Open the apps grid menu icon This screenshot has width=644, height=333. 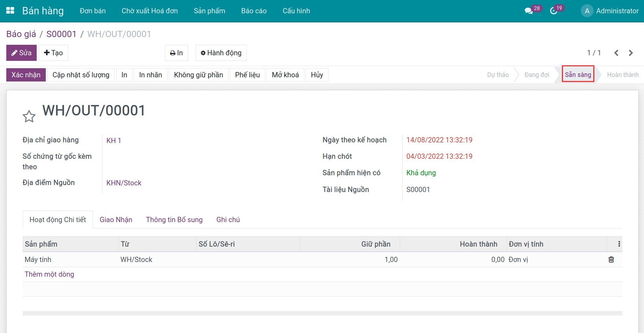tap(10, 11)
